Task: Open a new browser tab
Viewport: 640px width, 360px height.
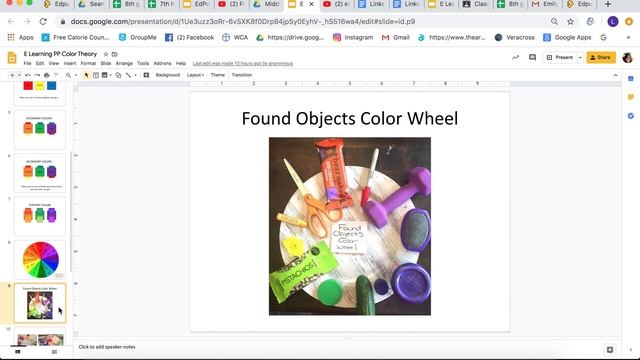Action: pos(608,4)
